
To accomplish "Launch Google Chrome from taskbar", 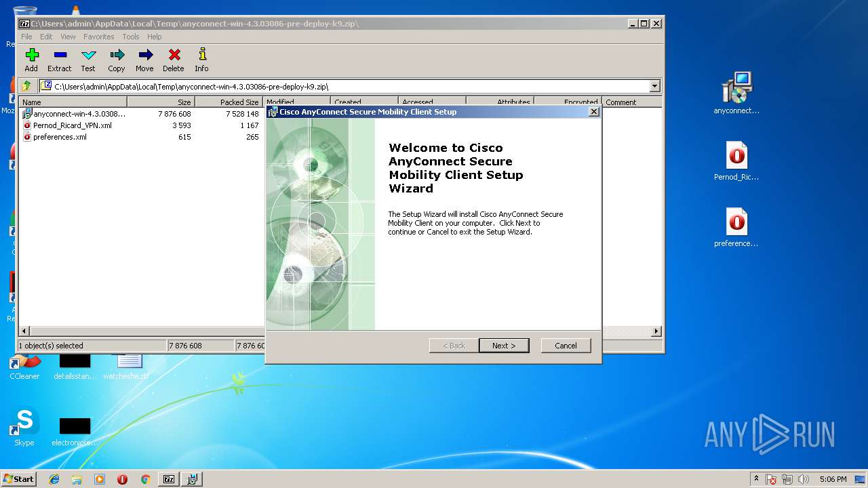I will [x=145, y=479].
